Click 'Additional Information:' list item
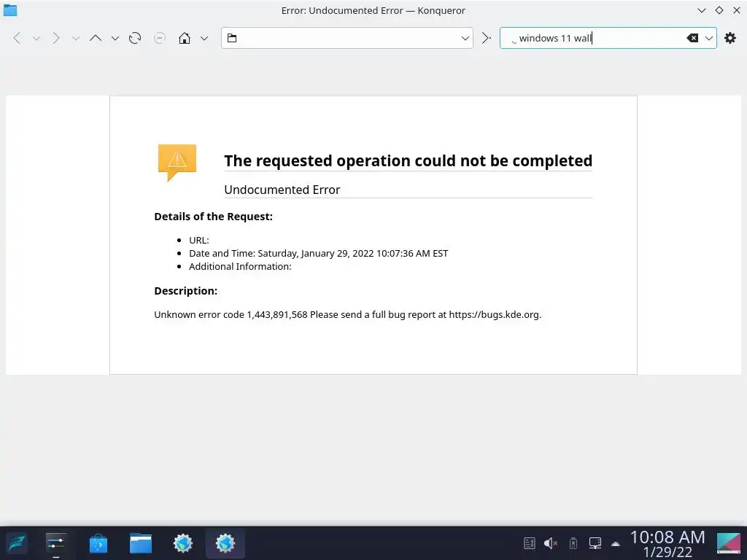The width and height of the screenshot is (747, 560). 240,267
